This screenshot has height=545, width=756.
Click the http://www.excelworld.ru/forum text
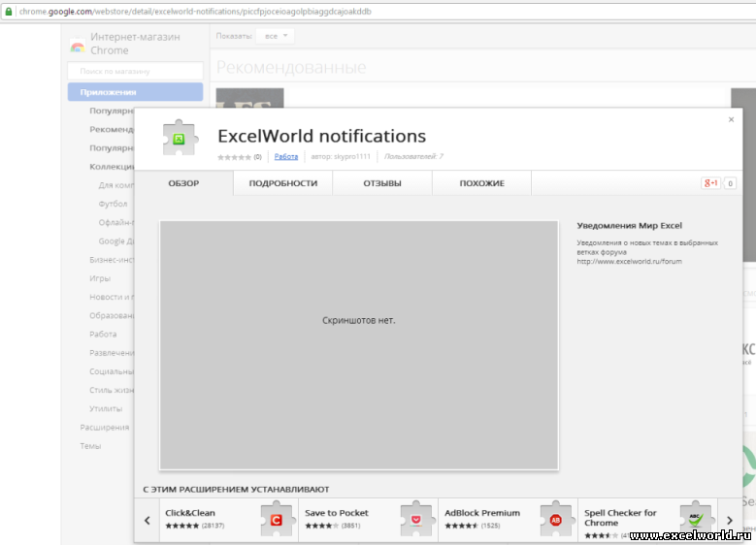tap(629, 262)
